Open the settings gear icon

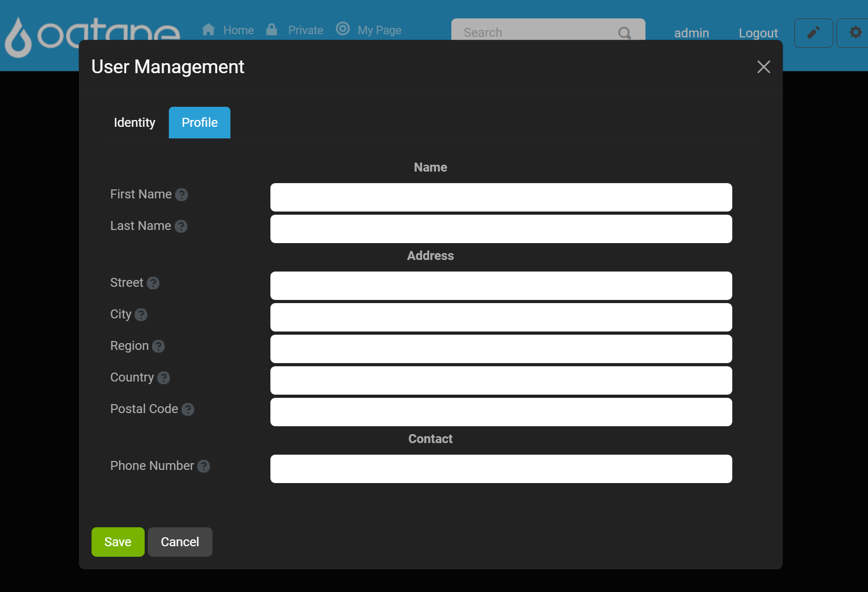click(855, 33)
